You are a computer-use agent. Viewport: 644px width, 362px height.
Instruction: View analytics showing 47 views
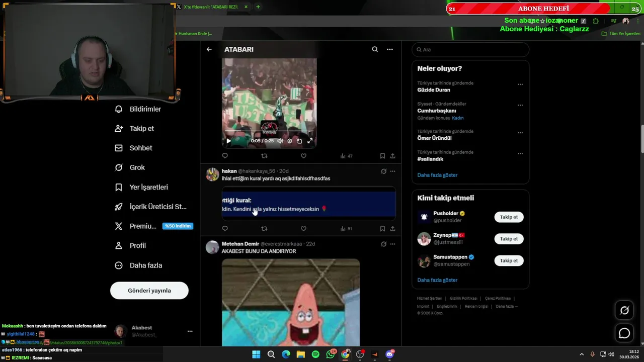[346, 156]
